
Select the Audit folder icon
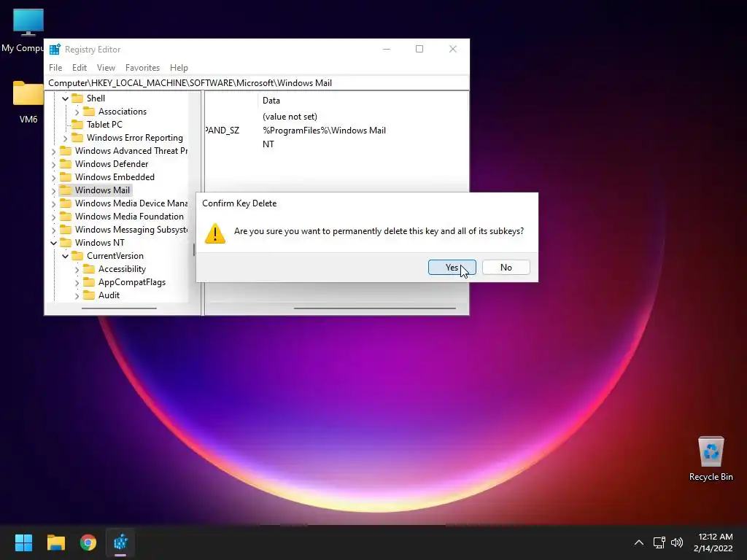click(88, 295)
